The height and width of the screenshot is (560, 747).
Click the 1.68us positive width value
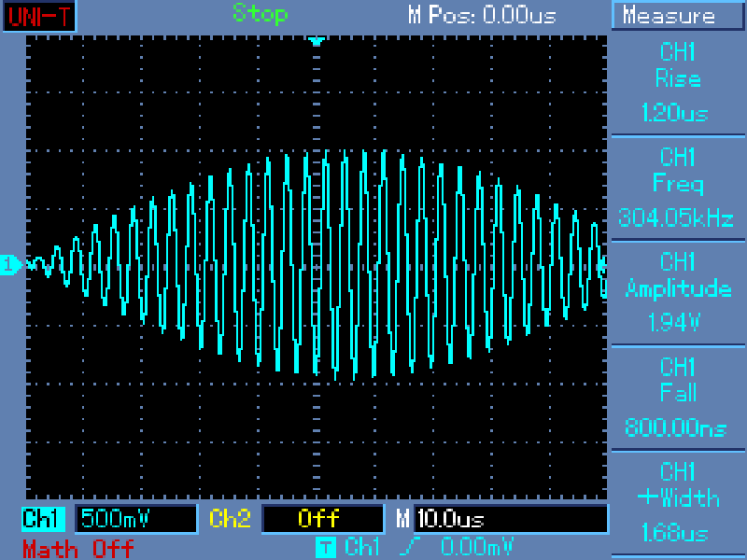(x=674, y=533)
